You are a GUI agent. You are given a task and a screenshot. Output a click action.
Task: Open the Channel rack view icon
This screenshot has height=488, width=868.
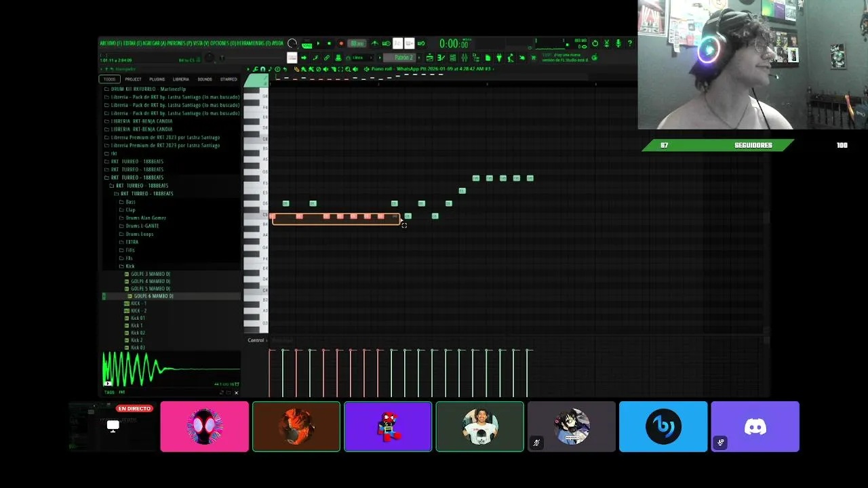pyautogui.click(x=452, y=58)
